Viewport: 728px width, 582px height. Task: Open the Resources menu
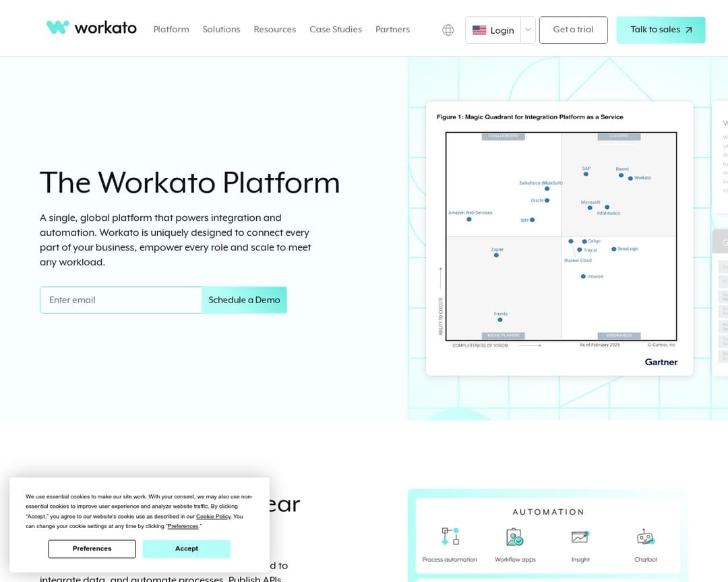coord(274,30)
